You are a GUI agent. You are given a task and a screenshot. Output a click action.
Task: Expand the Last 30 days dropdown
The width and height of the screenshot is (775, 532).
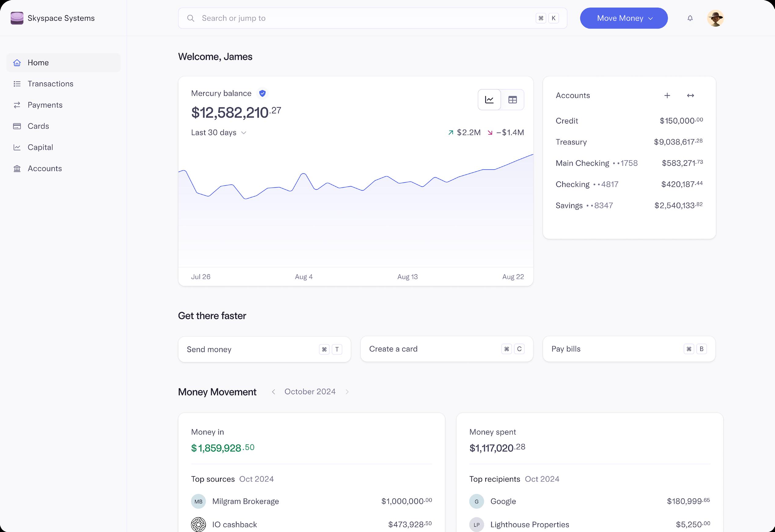click(219, 133)
